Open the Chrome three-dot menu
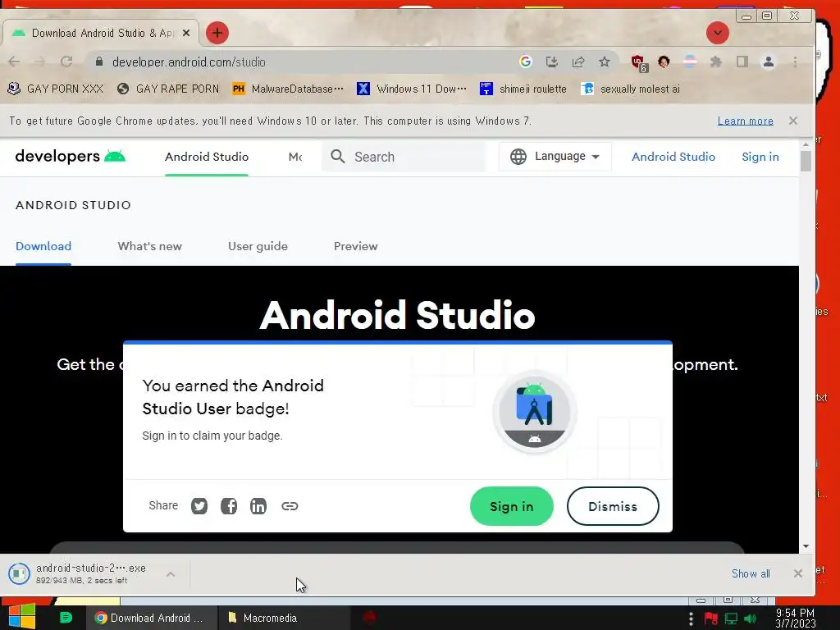Screen dimensions: 840x630 point(795,62)
